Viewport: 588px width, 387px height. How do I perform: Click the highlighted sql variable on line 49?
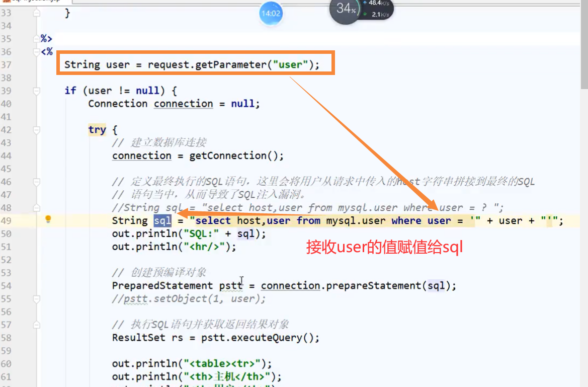tap(162, 221)
